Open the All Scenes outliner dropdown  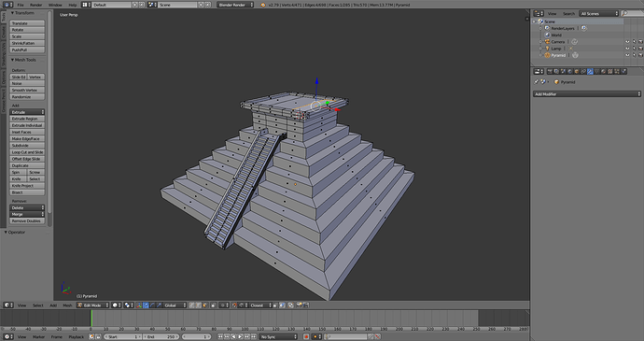pyautogui.click(x=599, y=14)
